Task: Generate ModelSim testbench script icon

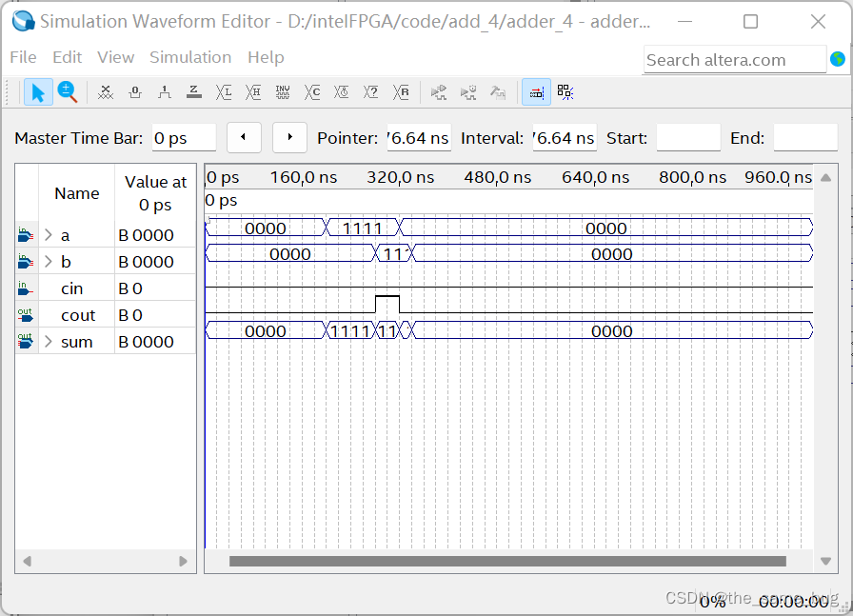Action: [498, 92]
